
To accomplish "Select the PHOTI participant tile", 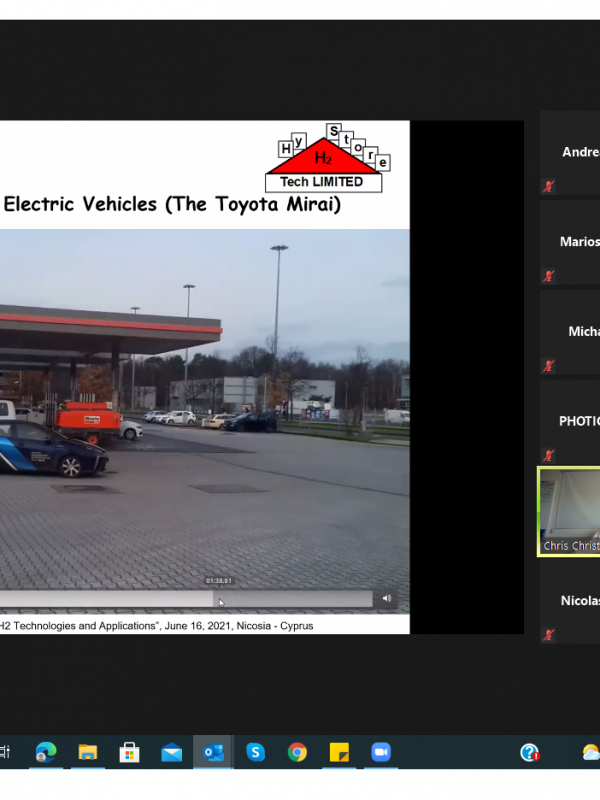I will coord(570,422).
